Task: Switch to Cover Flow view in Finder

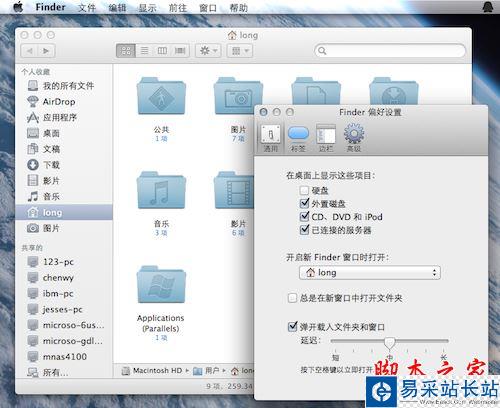Action: pos(180,51)
